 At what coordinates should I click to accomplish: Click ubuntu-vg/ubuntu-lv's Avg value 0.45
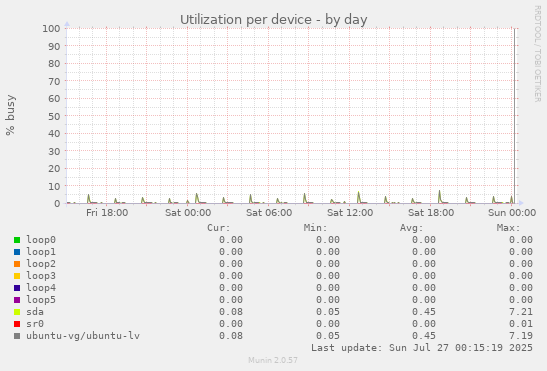click(424, 336)
